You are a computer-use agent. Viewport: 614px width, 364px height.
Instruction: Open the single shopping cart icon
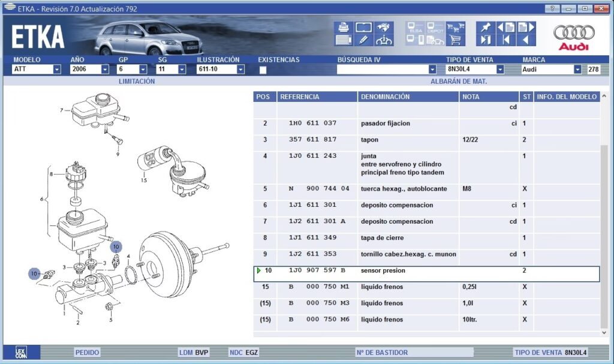click(456, 40)
